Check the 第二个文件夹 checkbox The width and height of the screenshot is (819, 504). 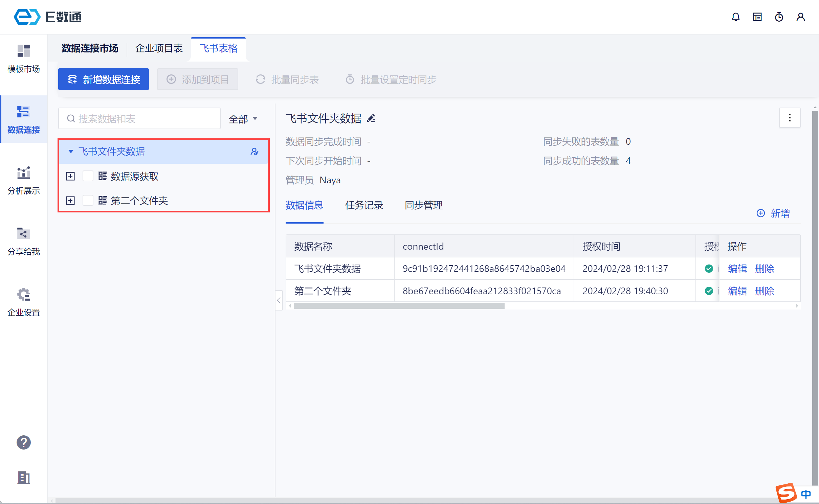pyautogui.click(x=88, y=201)
